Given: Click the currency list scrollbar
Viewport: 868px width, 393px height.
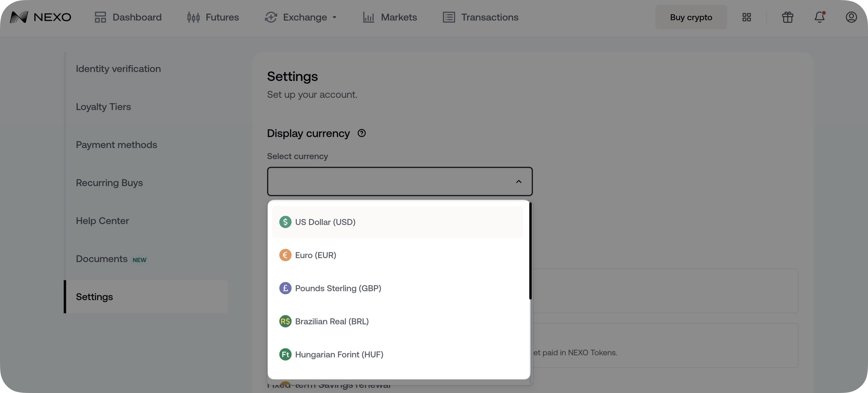Looking at the screenshot, I should click(x=530, y=251).
